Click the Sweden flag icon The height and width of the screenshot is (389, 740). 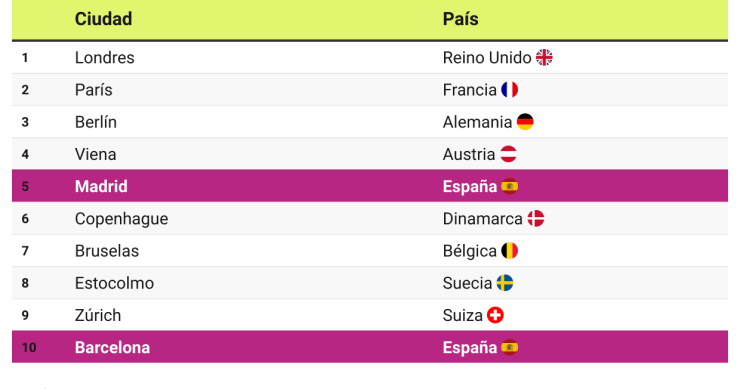point(505,283)
